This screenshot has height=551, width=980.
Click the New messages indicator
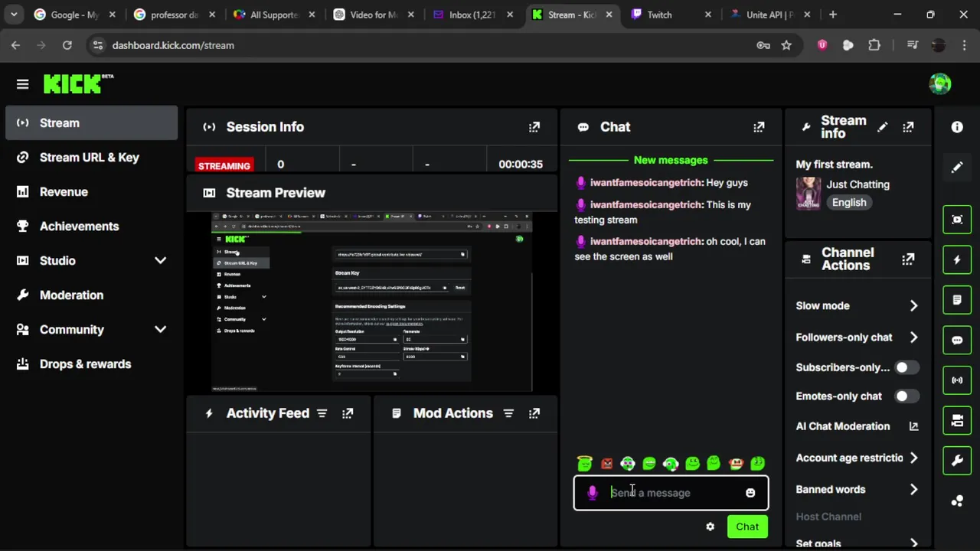[671, 160]
